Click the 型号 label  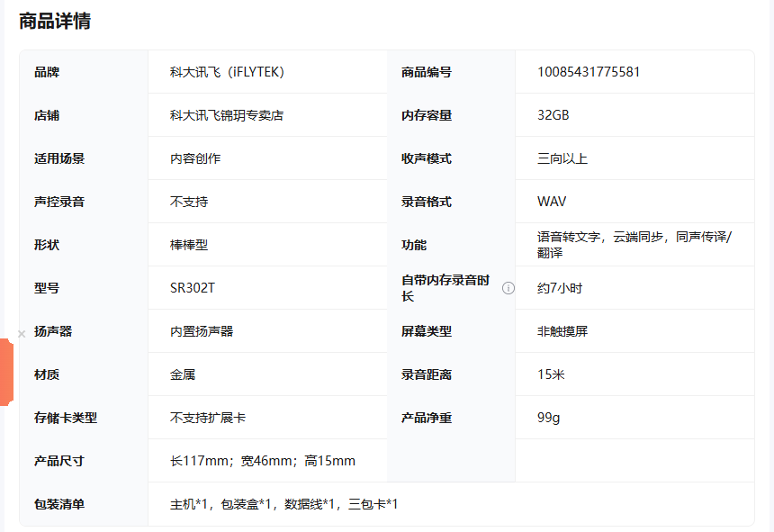(x=47, y=288)
